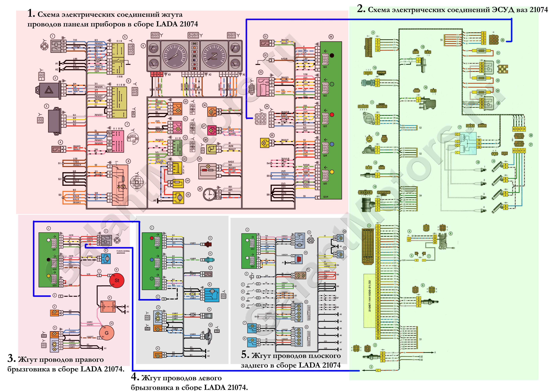Select the hazard switch with triangle symbol
Image resolution: width=553 pixels, height=392 pixels.
pos(48,90)
